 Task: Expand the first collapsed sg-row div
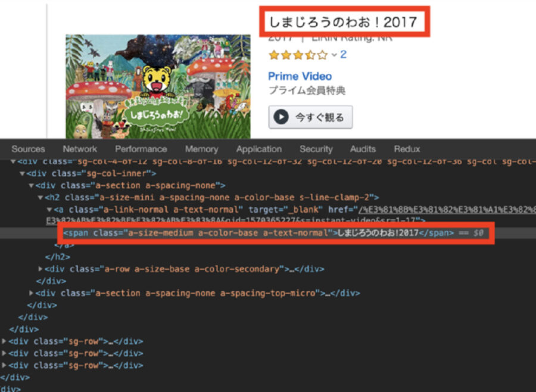click(x=4, y=341)
